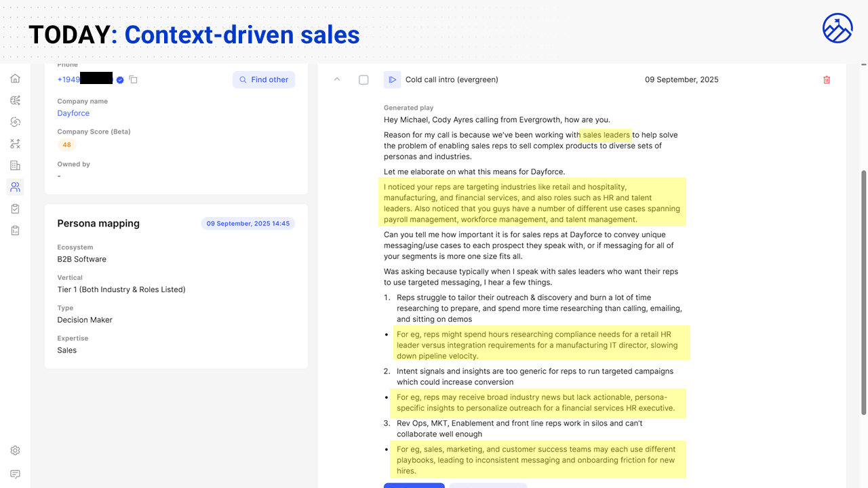Click the 09 September, 2025 play date
Viewport: 868px width, 488px height.
[x=682, y=80]
